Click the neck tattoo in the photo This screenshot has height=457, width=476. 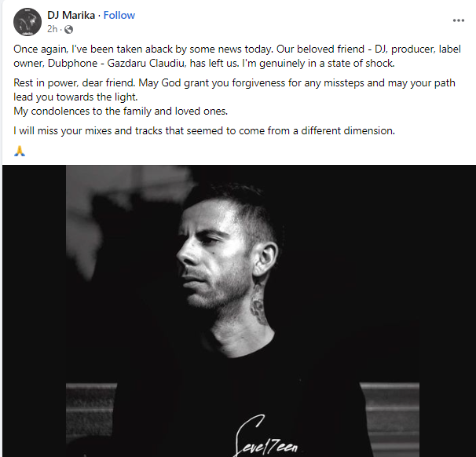258,305
